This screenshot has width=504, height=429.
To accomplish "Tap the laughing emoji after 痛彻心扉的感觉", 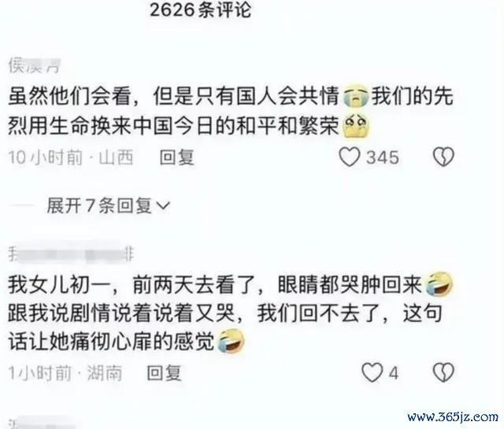I will [x=231, y=342].
